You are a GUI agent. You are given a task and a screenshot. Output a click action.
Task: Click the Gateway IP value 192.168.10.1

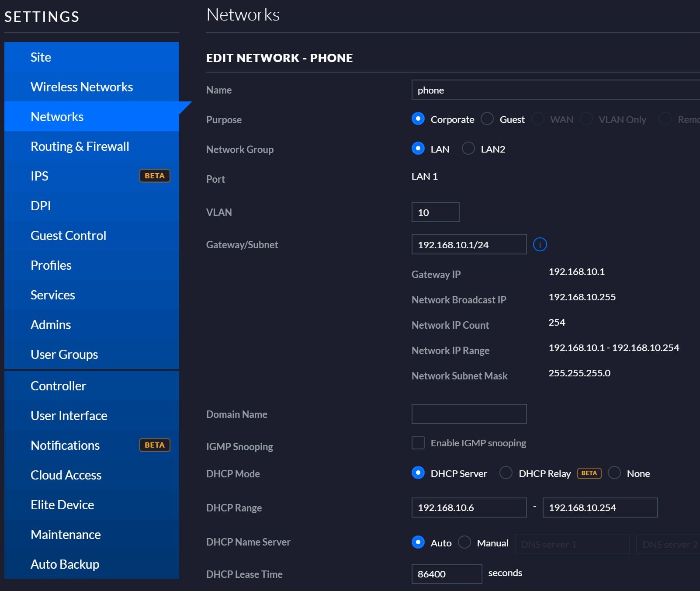576,271
